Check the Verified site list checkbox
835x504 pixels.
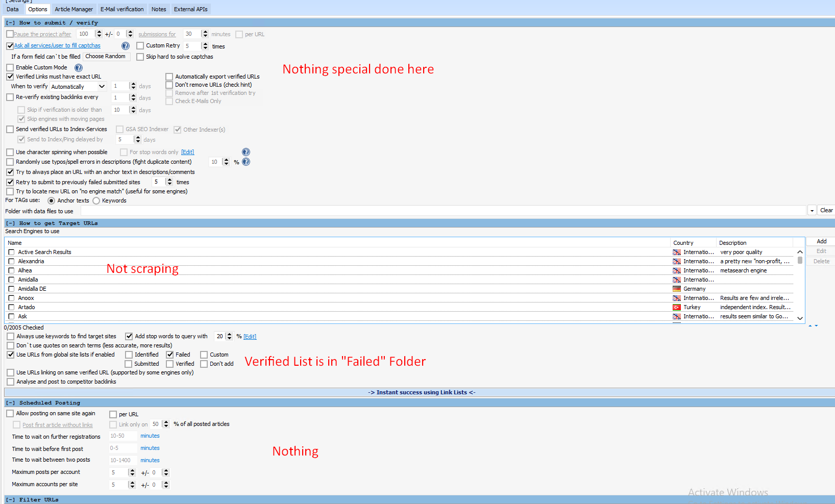(x=170, y=364)
